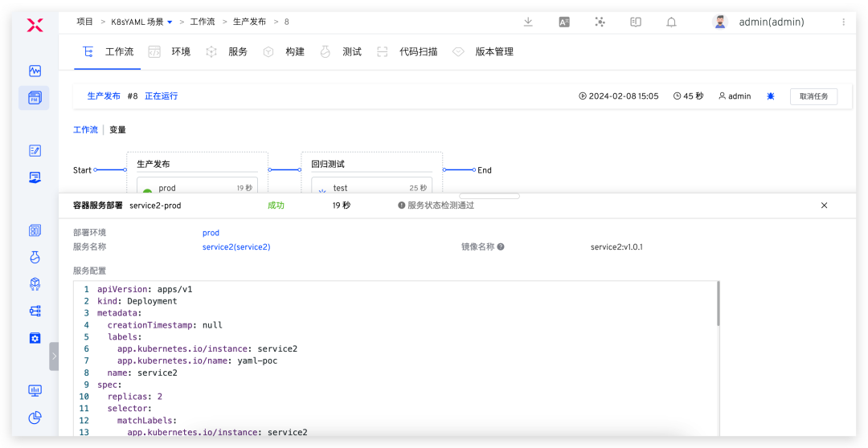868x448 pixels.
Task: Expand the left sidebar with the arrow handle
Action: (54, 356)
